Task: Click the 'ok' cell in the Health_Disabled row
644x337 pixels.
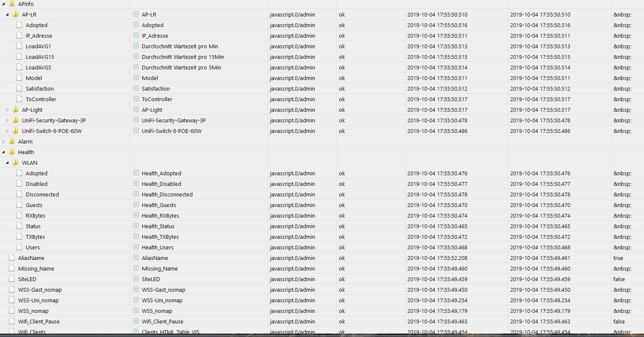Action: click(342, 184)
